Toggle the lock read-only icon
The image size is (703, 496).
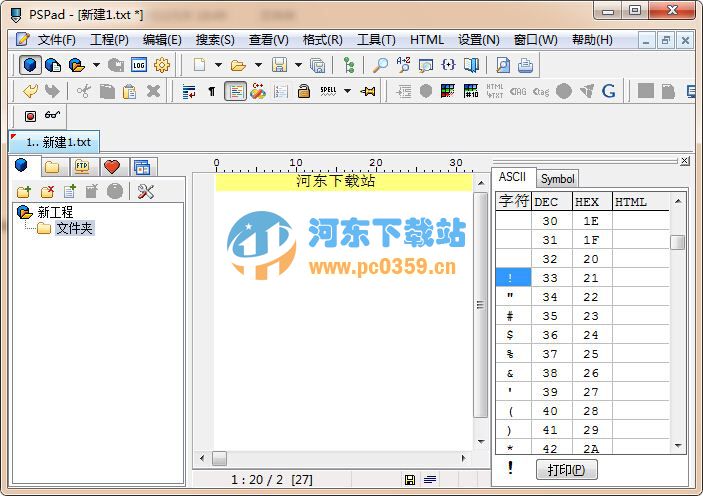coord(304,91)
